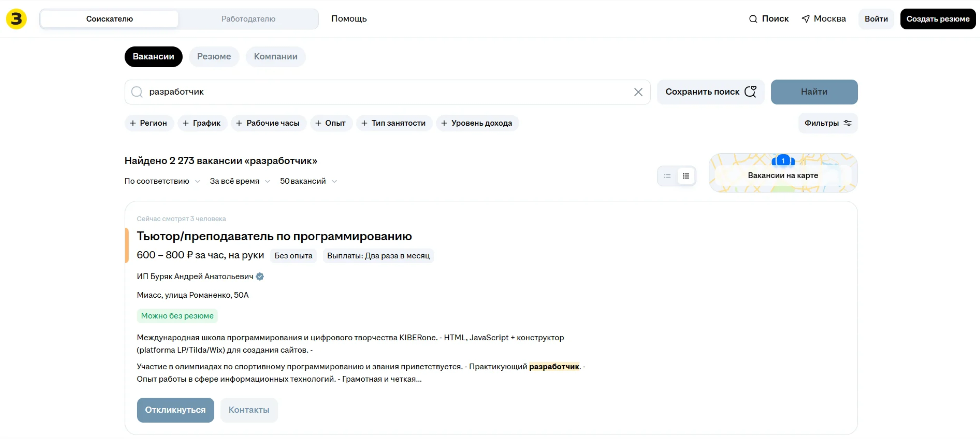The height and width of the screenshot is (439, 980).
Task: Open the Рабочие часы filter chip
Action: tap(269, 123)
